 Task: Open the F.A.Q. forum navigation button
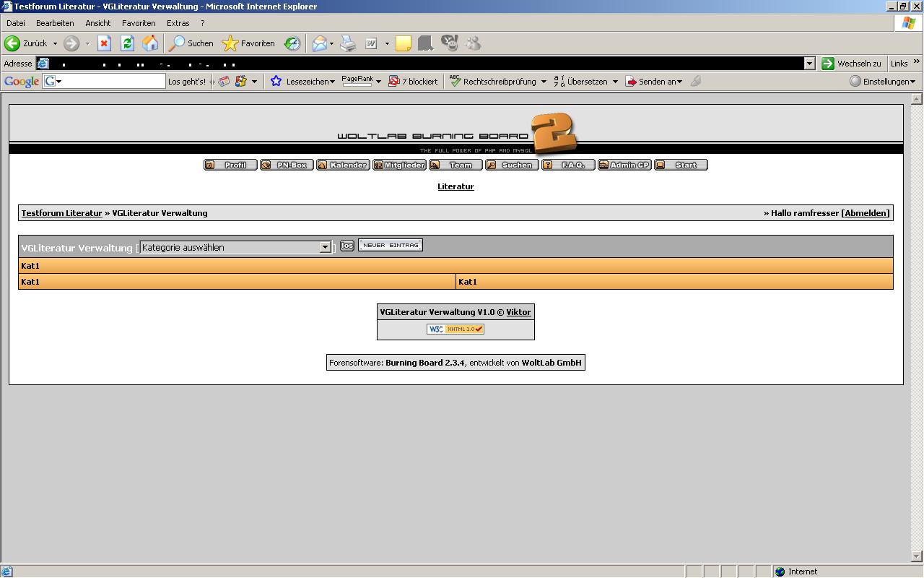(568, 165)
